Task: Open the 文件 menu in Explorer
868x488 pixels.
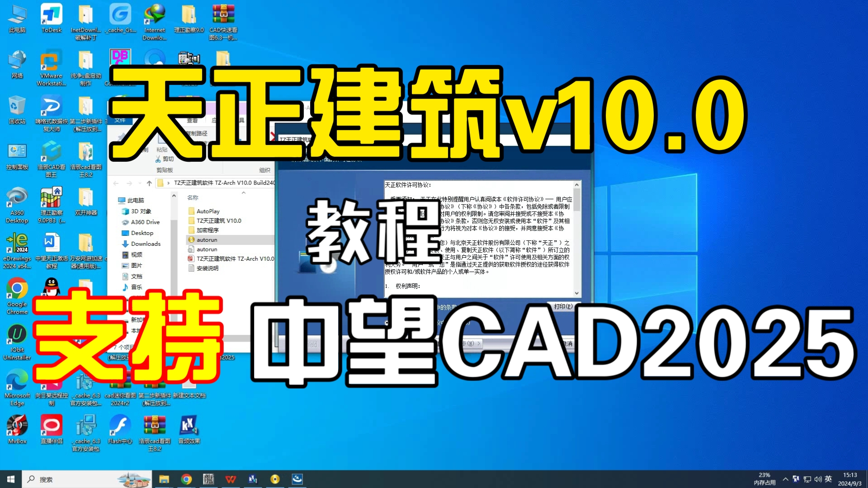Action: tap(119, 121)
